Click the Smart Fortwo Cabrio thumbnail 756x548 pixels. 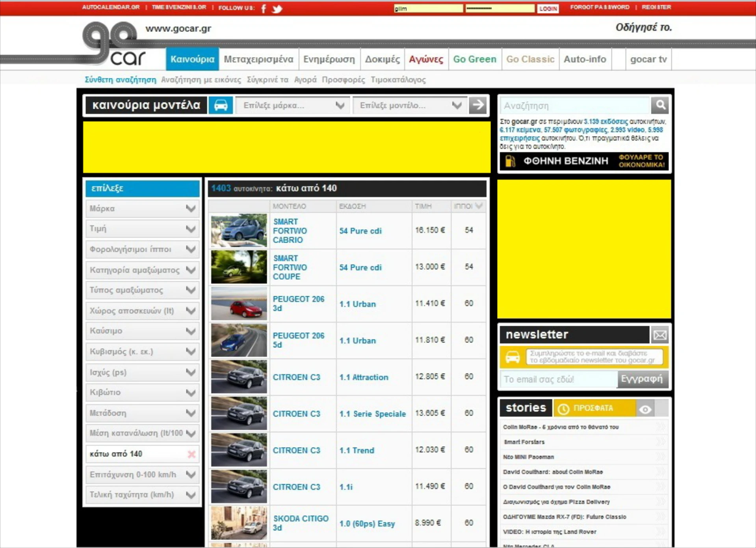pos(239,230)
